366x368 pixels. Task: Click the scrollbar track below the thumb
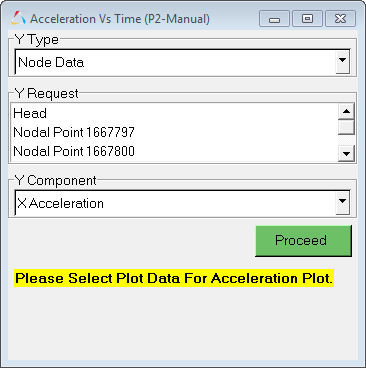[x=346, y=140]
